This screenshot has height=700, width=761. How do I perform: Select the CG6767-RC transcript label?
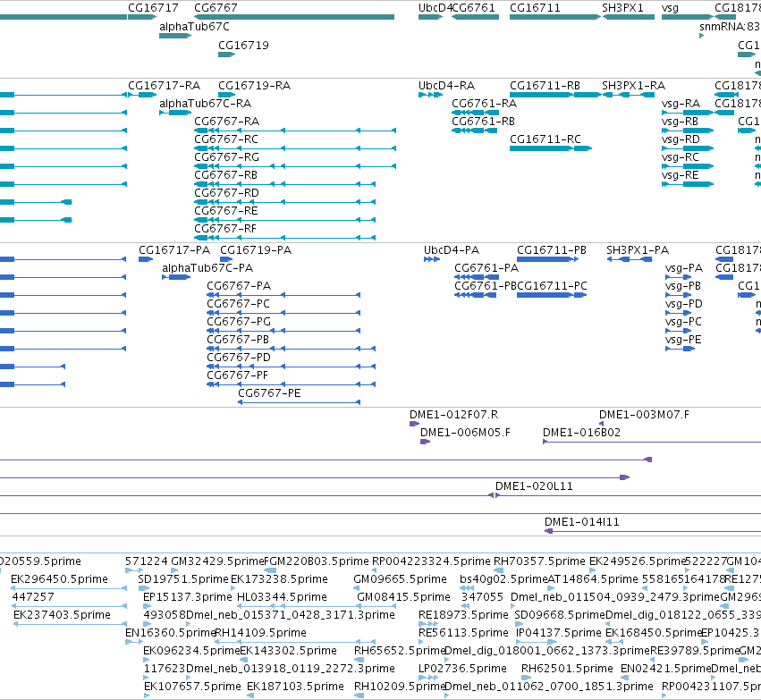[x=226, y=139]
